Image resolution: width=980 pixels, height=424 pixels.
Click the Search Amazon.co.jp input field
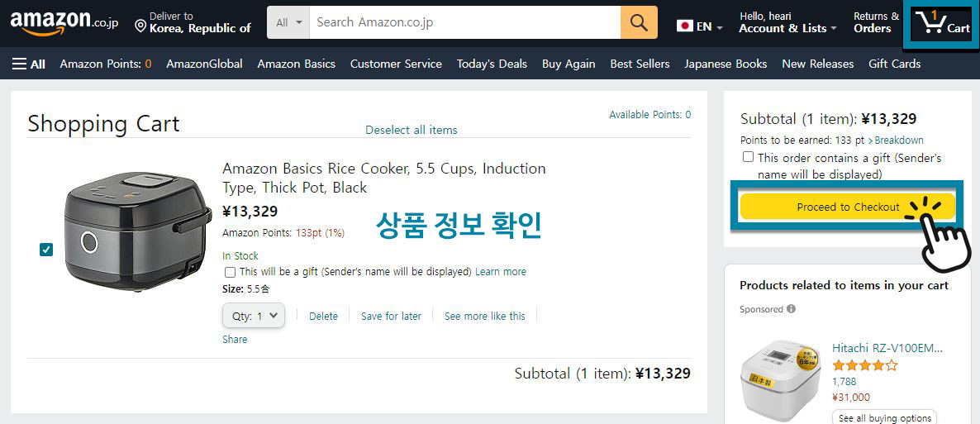point(465,22)
